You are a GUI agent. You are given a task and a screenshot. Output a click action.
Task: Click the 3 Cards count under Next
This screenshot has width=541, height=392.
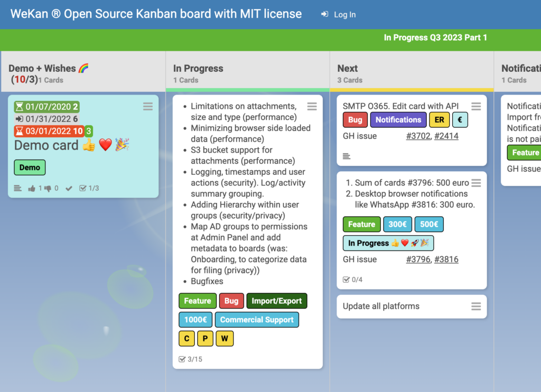(350, 80)
